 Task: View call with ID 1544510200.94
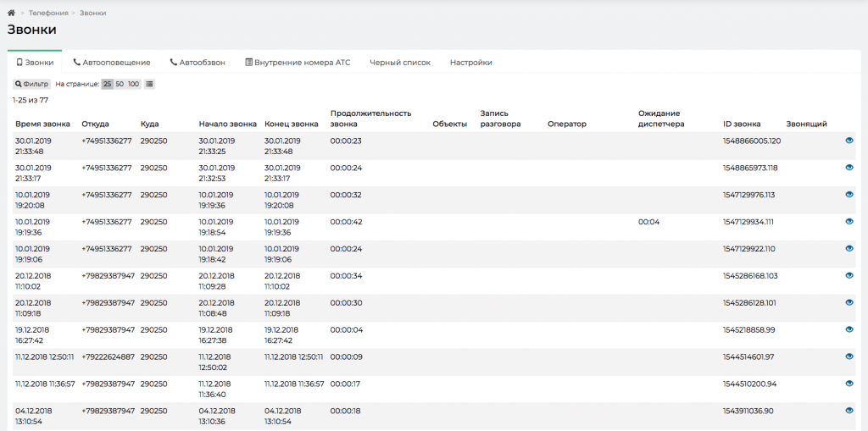click(x=849, y=384)
